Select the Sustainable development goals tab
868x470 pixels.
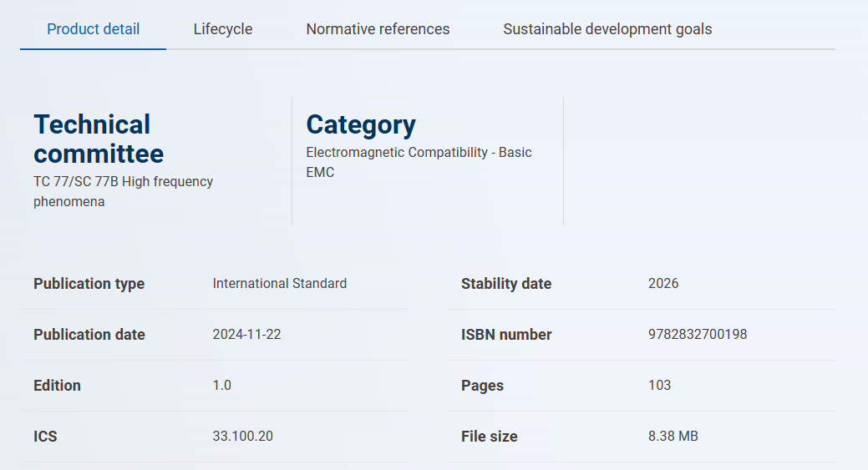(x=607, y=29)
